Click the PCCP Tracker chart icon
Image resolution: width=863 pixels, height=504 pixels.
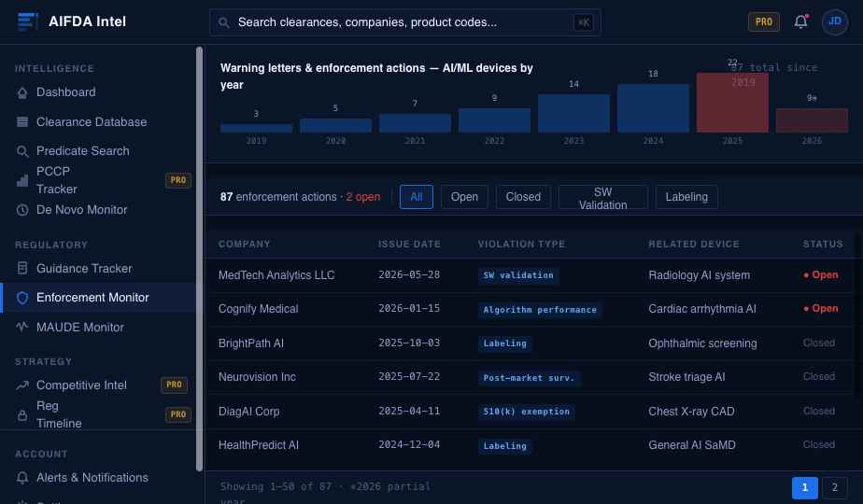coord(22,180)
